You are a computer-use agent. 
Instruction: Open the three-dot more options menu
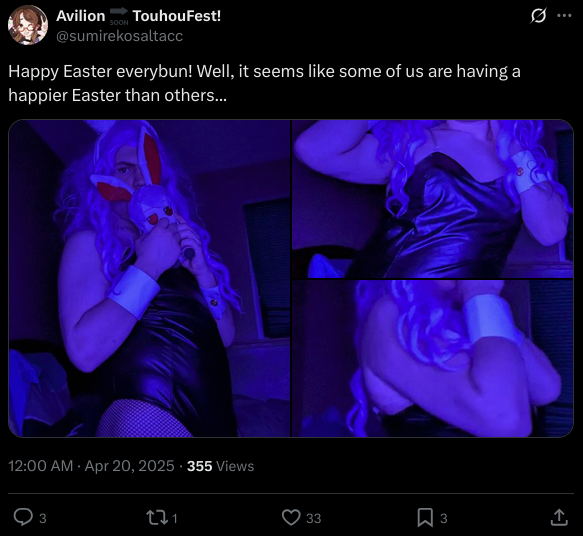pos(564,16)
